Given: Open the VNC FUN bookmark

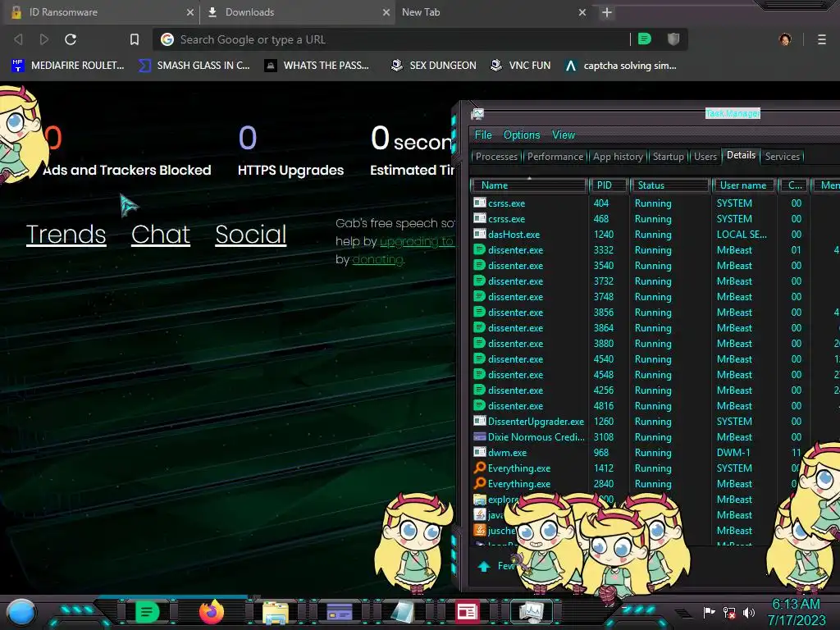Looking at the screenshot, I should coord(521,66).
